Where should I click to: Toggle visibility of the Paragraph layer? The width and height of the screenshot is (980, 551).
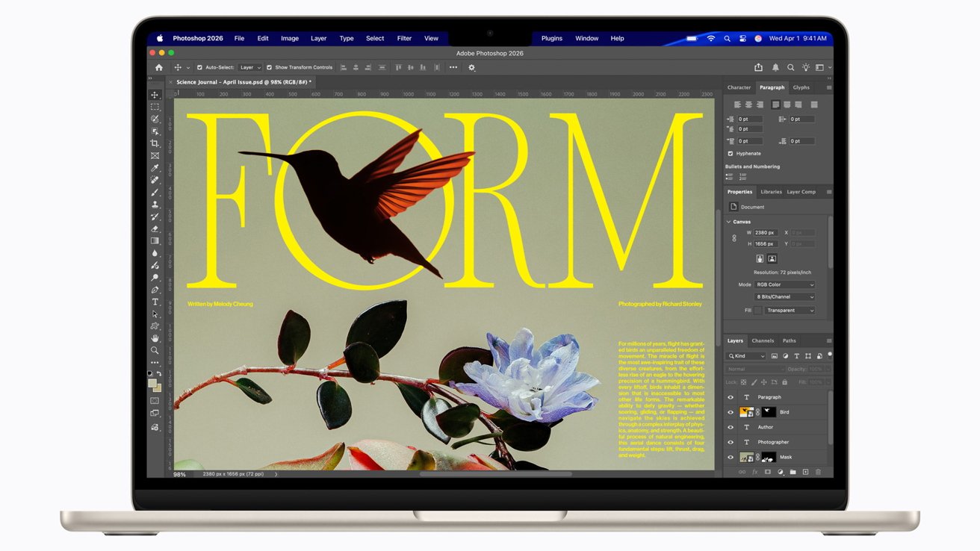pos(730,397)
